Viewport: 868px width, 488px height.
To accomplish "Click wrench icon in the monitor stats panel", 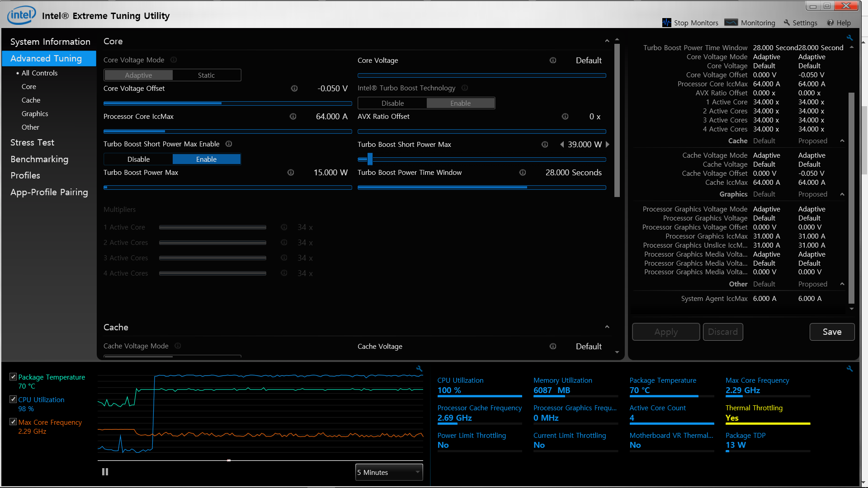I will point(850,369).
